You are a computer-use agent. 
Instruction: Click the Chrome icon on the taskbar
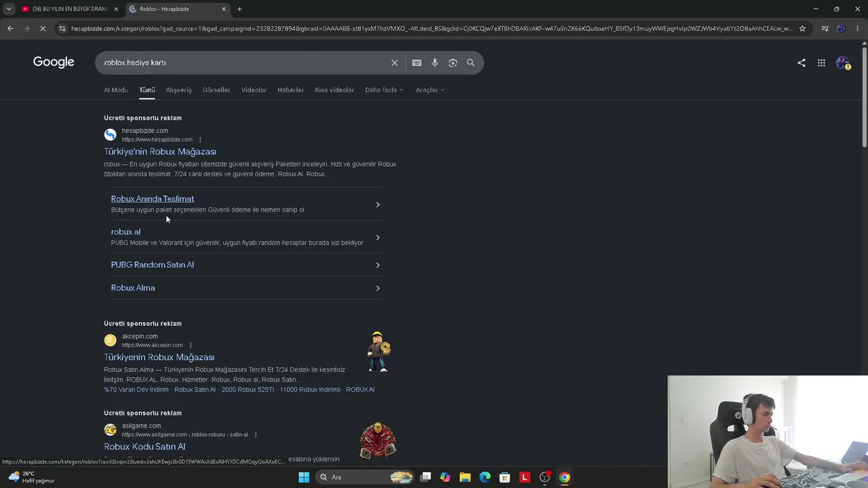564,477
